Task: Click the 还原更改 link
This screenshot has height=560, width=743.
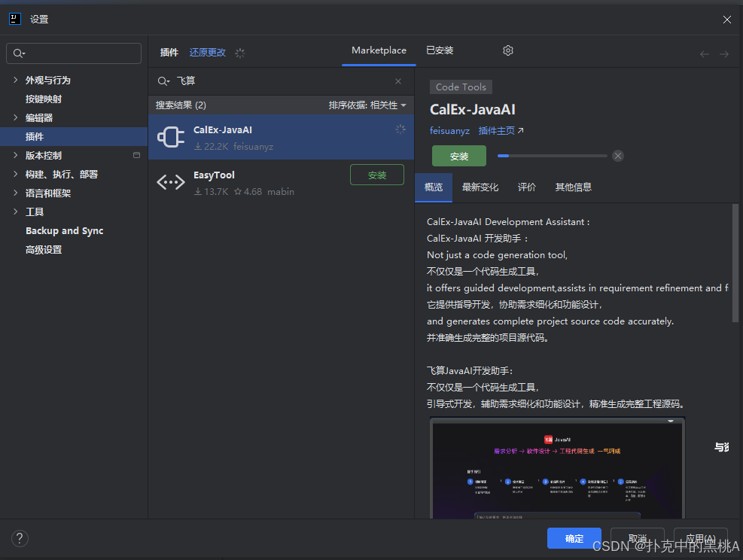Action: click(208, 53)
